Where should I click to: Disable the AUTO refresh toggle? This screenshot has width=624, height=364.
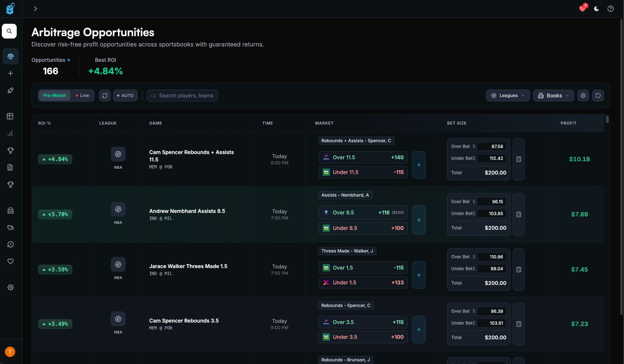click(125, 95)
